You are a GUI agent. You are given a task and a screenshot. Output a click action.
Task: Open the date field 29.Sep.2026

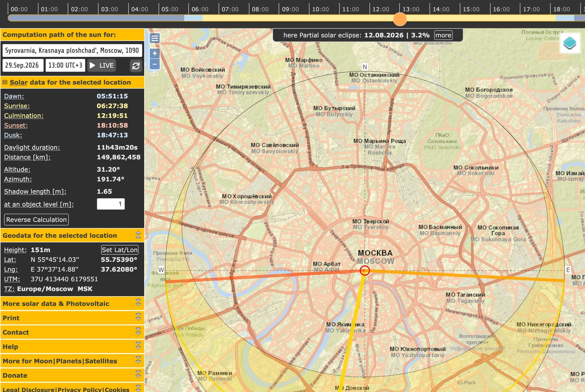click(x=22, y=65)
